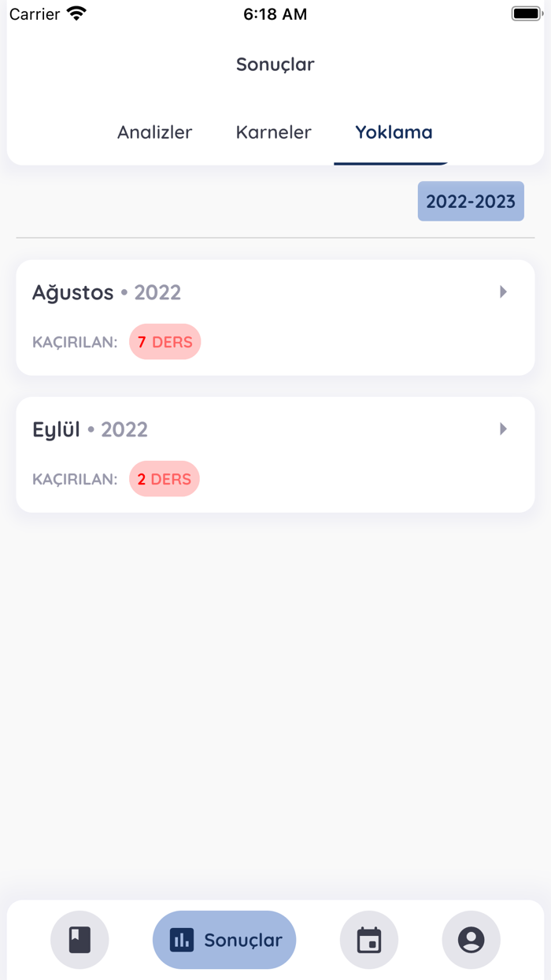Tap the Carrier label in status bar

coord(35,13)
